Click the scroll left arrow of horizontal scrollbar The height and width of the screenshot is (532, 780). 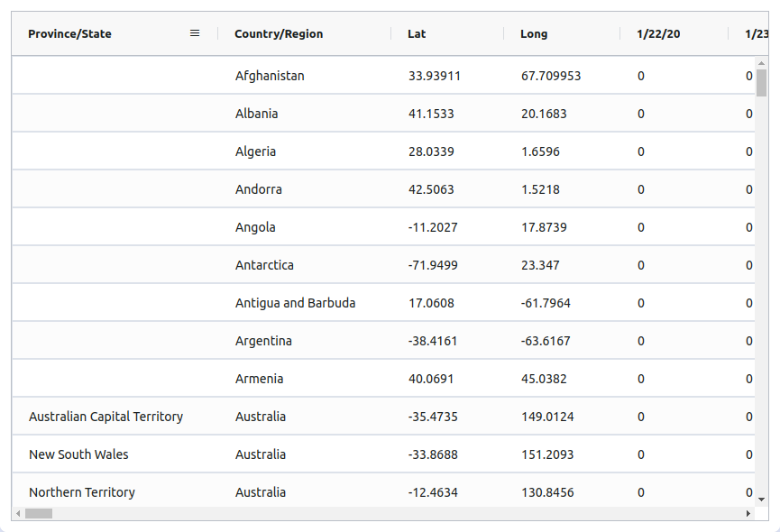[18, 514]
